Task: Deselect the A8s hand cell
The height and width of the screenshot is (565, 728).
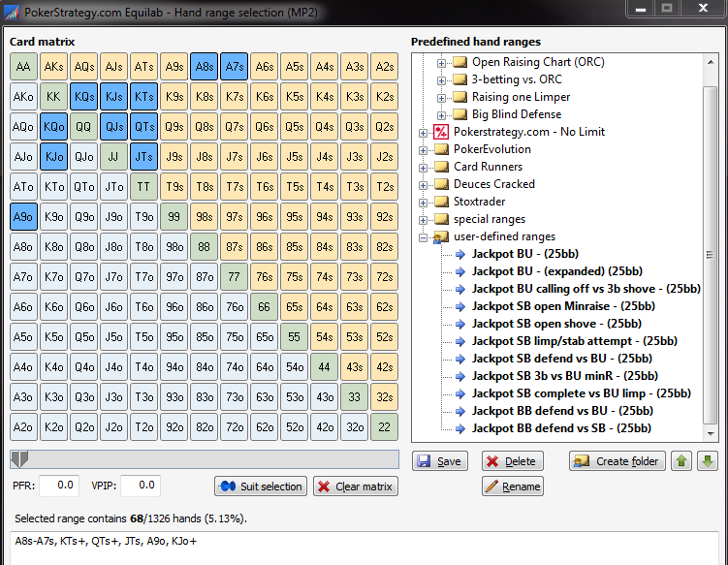Action: [205, 67]
